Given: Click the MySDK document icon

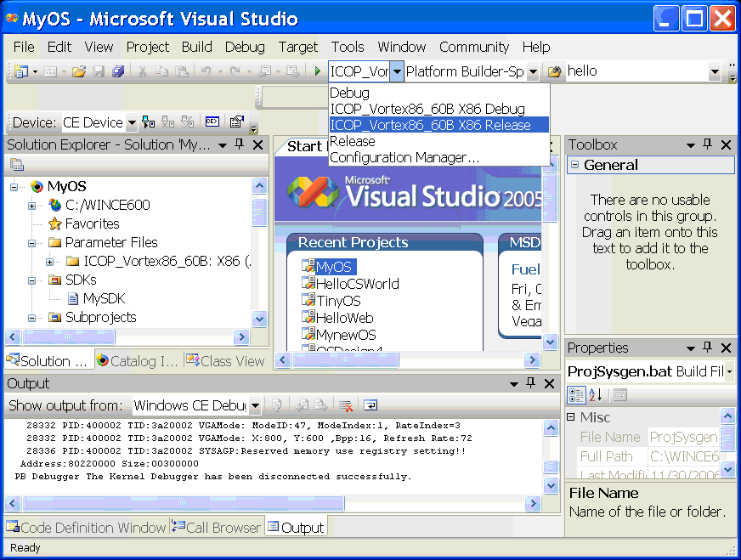Looking at the screenshot, I should point(73,298).
